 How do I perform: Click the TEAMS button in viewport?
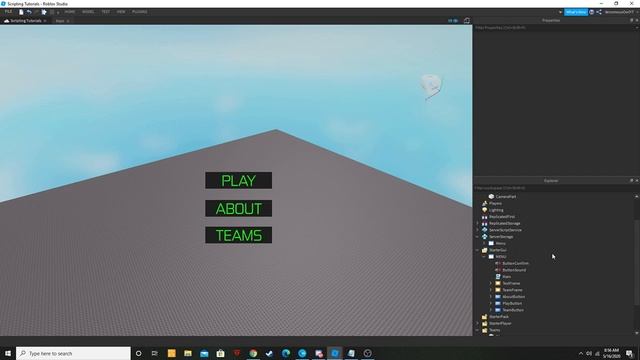pyautogui.click(x=238, y=235)
